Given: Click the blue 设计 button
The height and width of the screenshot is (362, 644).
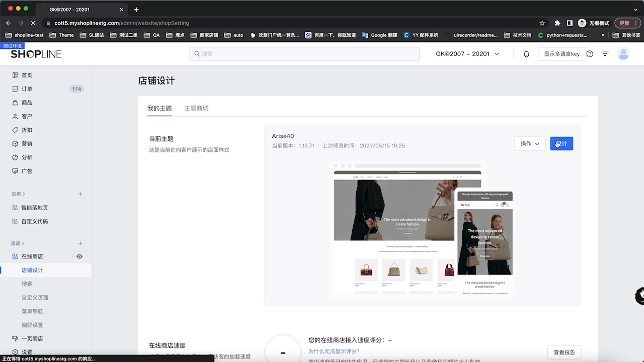Looking at the screenshot, I should 561,143.
